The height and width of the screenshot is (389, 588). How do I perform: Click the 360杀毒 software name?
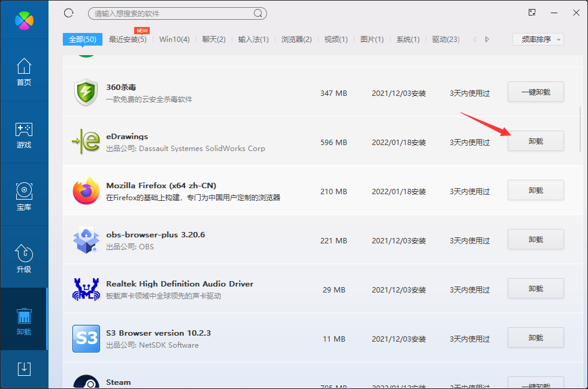(121, 87)
